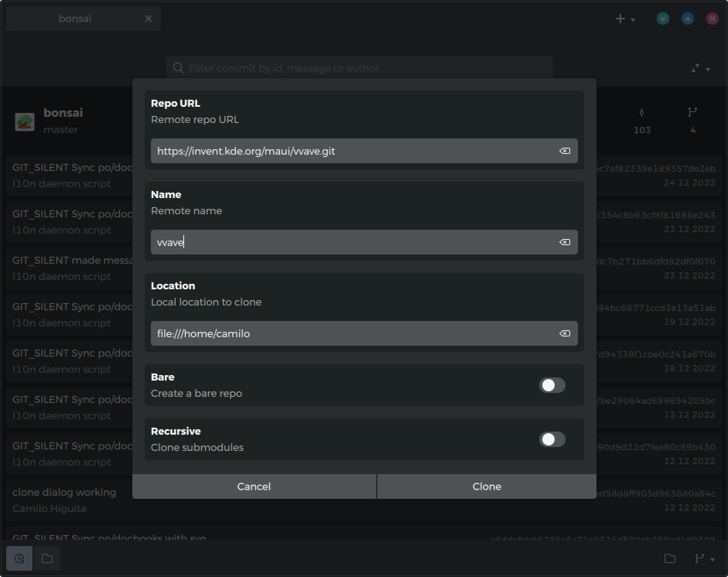Open the sort order dropdown
The image size is (728, 577).
[x=701, y=69]
